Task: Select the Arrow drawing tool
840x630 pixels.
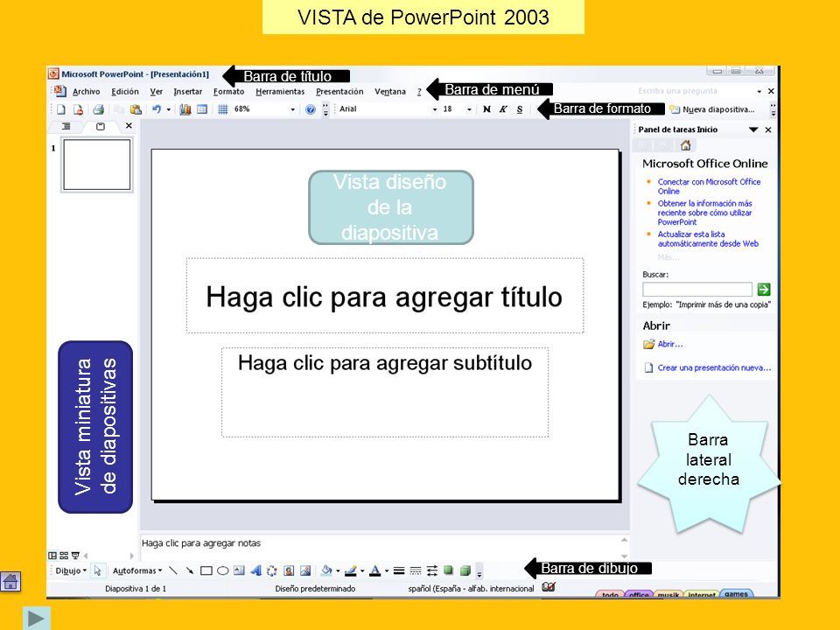Action: tap(190, 571)
